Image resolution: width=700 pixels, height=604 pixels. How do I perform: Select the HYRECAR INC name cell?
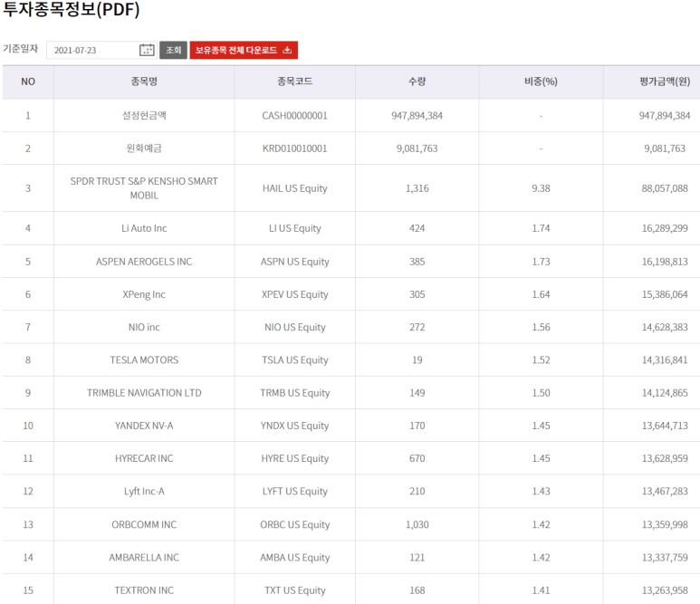tap(144, 458)
